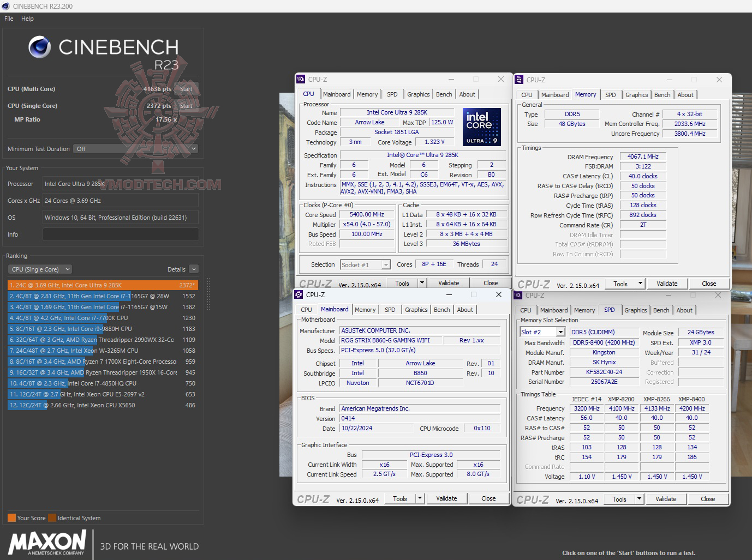Click the CPU-Z icon on the SPD window title bar

(x=517, y=295)
